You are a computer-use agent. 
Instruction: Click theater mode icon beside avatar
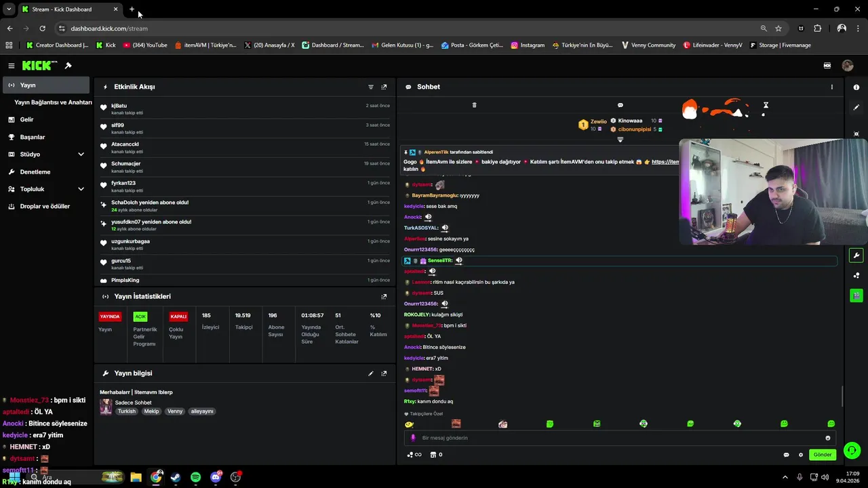tap(827, 66)
